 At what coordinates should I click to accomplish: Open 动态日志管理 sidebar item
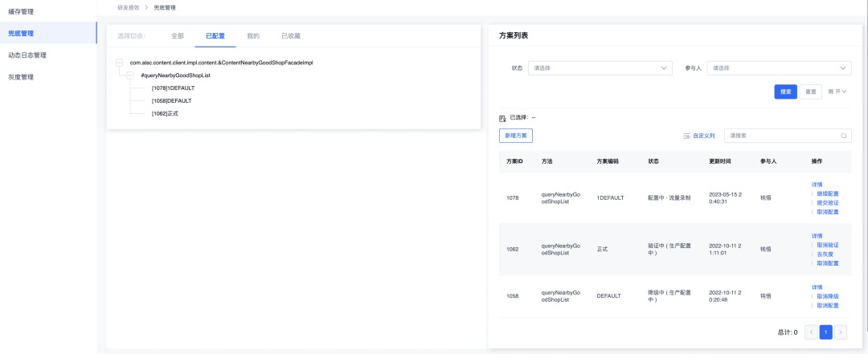27,55
